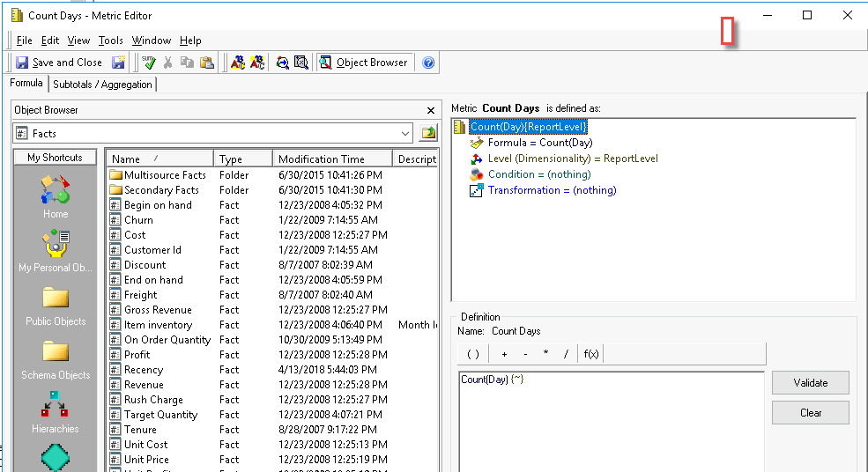Click the Cut scissors icon

[167, 63]
